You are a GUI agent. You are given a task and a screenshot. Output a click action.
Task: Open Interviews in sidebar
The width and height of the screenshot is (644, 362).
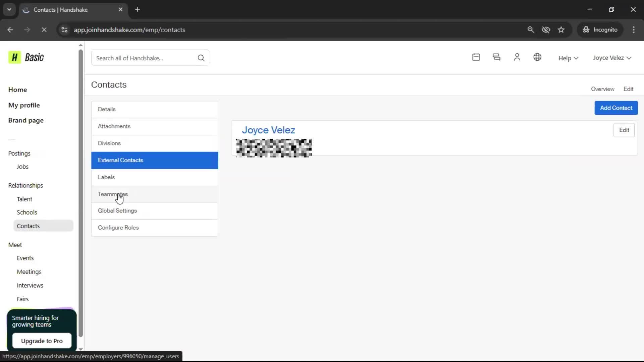(x=30, y=286)
